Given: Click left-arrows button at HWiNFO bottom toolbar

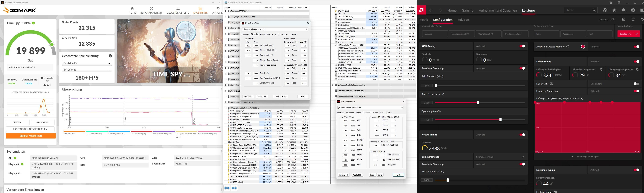Looking at the screenshot, I should tap(227, 188).
